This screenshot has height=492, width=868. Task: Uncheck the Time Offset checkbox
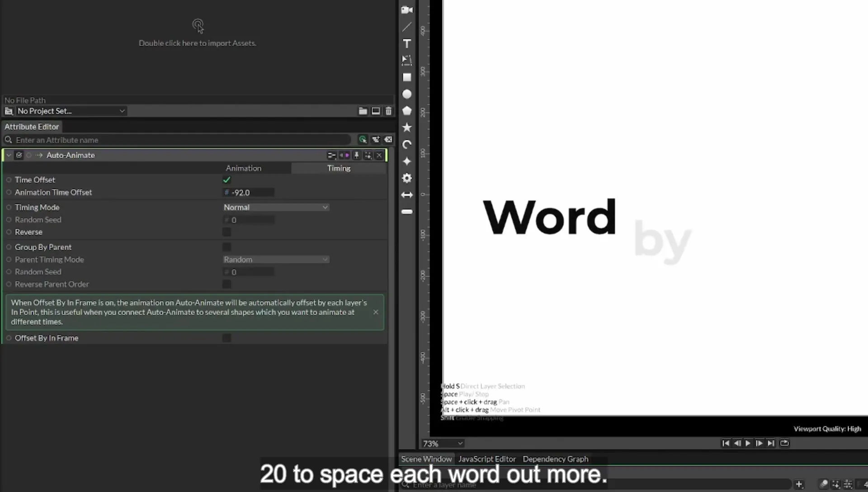(226, 180)
